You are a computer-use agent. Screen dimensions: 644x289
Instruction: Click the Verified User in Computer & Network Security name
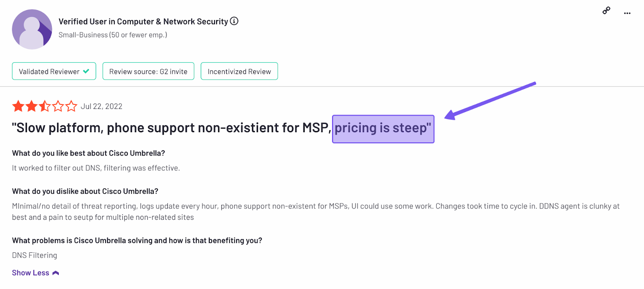click(143, 22)
